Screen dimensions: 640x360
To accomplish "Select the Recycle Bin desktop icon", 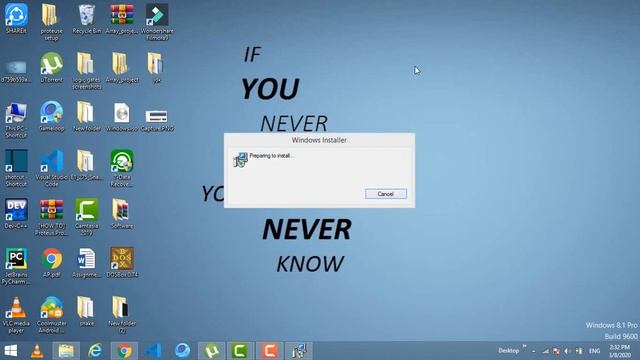I will [x=87, y=19].
